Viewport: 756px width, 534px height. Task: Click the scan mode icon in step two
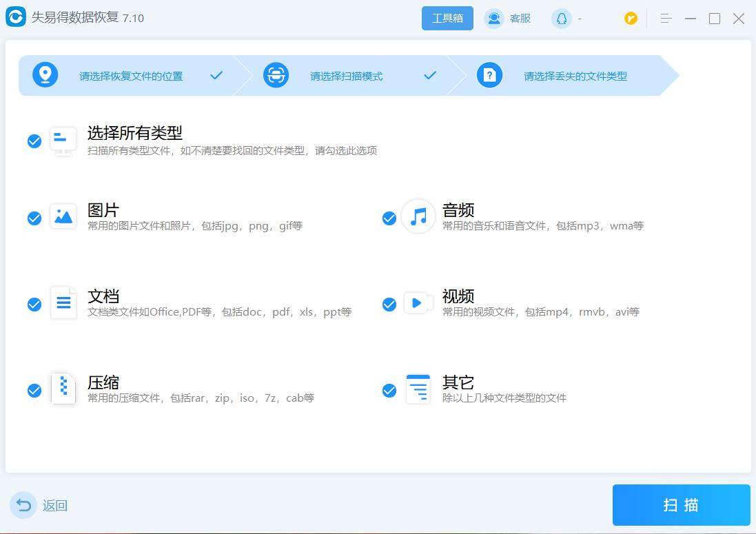click(x=276, y=75)
